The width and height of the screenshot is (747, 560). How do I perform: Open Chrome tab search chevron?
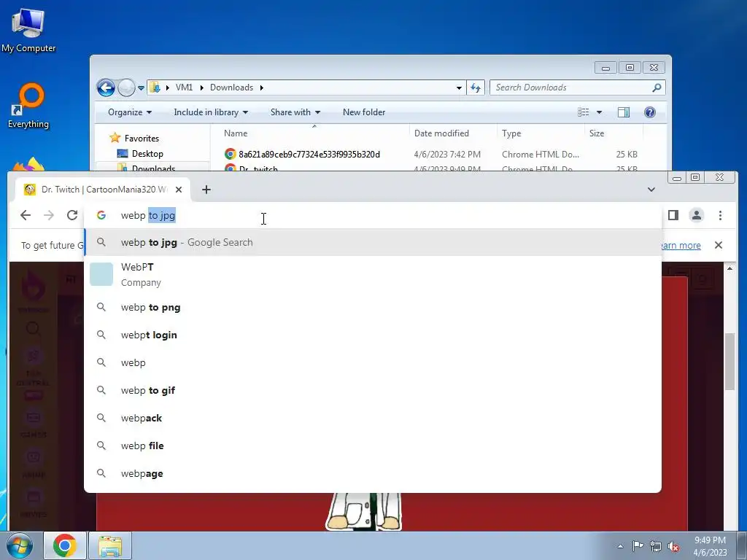651,190
